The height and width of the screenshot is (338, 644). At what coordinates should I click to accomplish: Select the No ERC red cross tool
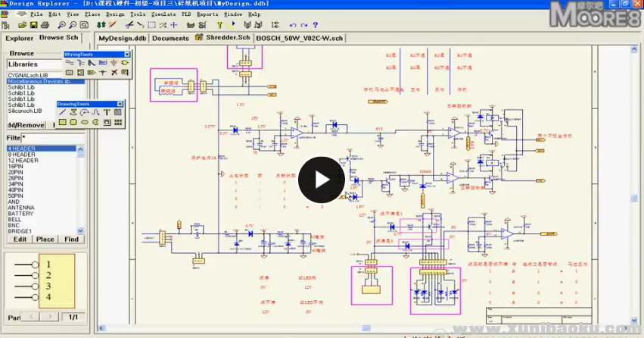pyautogui.click(x=114, y=73)
